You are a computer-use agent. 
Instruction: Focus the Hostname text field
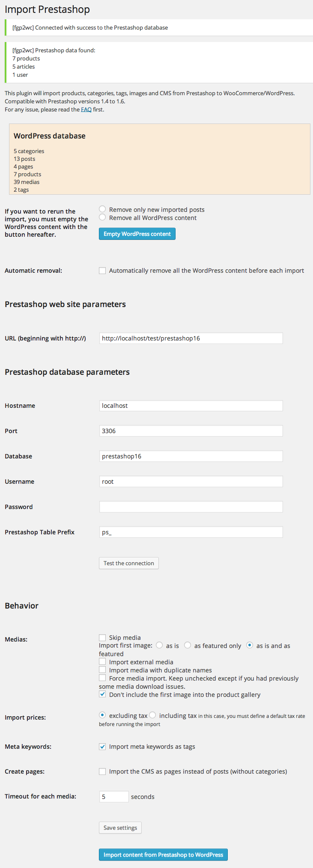click(191, 406)
